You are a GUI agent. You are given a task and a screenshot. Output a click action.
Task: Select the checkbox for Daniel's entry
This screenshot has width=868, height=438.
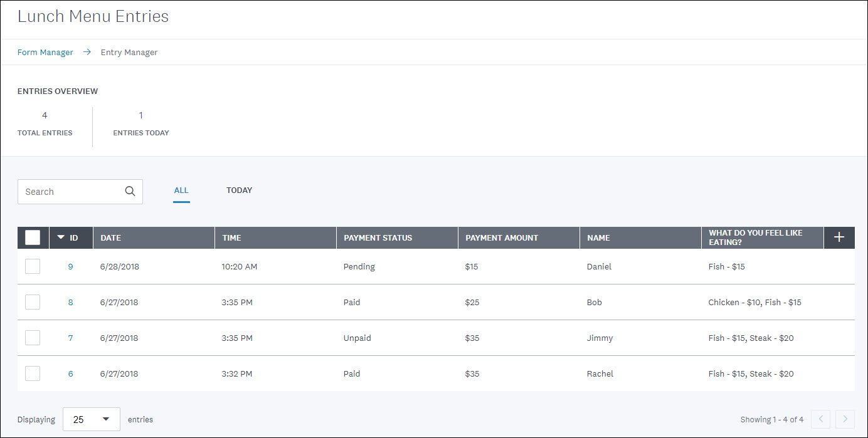point(32,266)
